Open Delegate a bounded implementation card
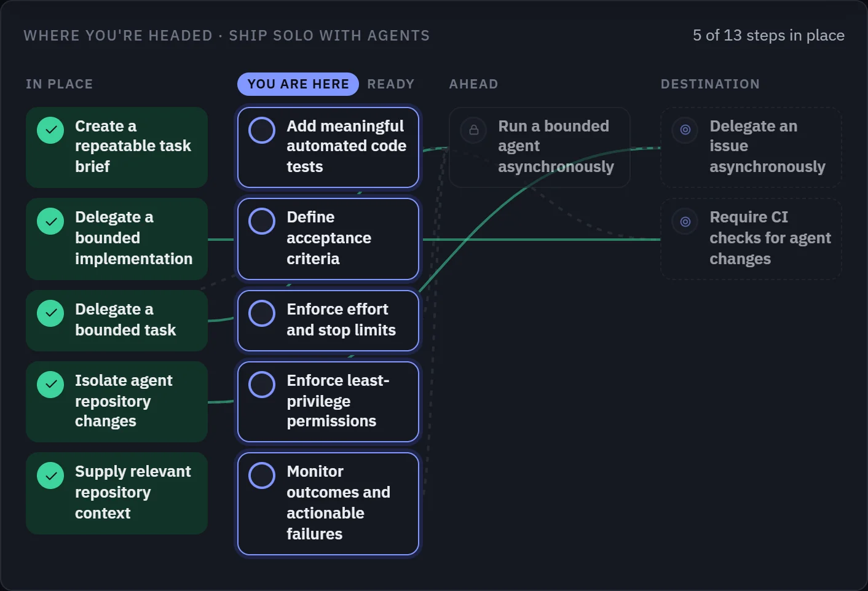The width and height of the screenshot is (868, 591). coord(117,239)
